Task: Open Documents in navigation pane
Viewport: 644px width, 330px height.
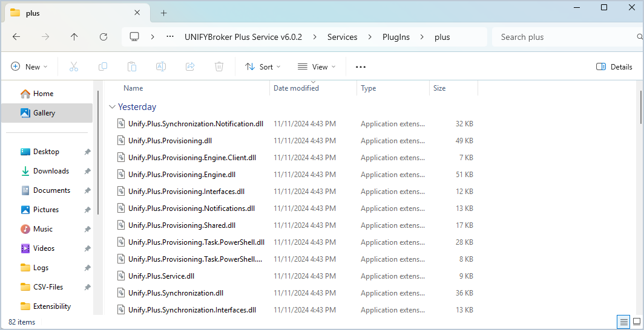Action: 51,190
